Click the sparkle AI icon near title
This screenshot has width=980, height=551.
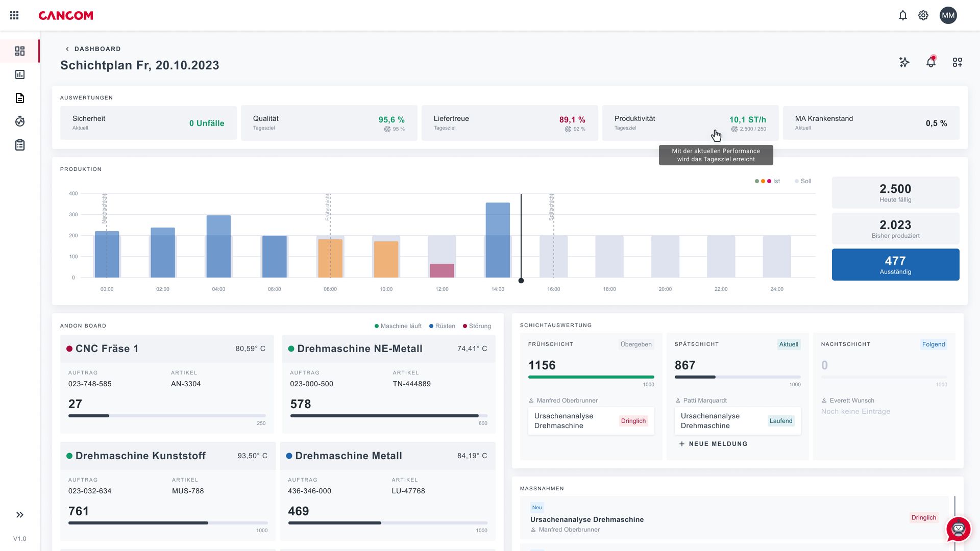tap(904, 62)
